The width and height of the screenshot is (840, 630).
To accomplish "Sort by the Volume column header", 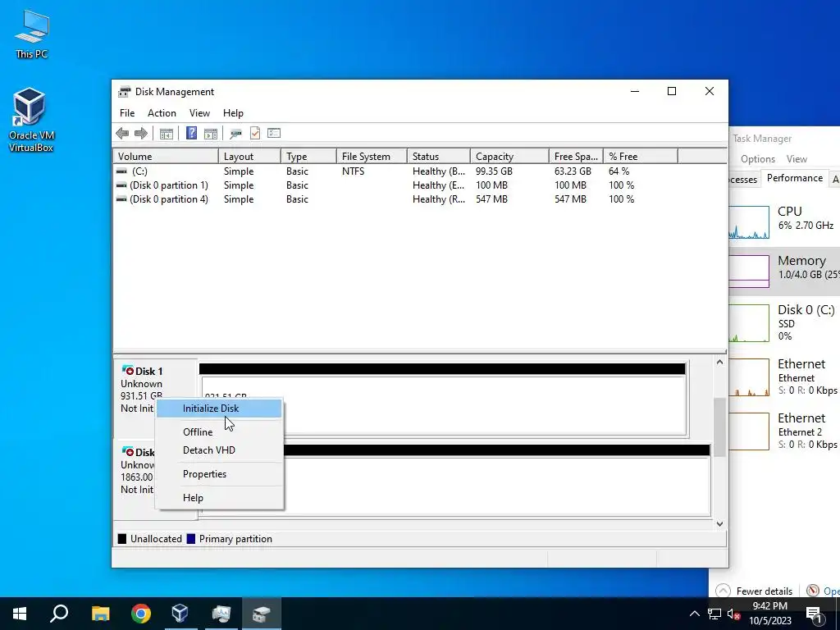I will [x=166, y=157].
